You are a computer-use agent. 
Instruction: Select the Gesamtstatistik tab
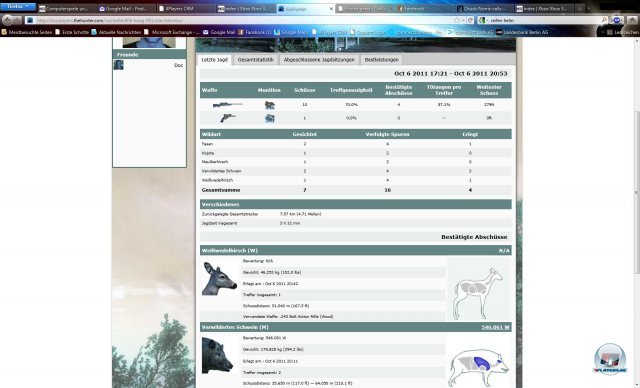click(x=256, y=60)
